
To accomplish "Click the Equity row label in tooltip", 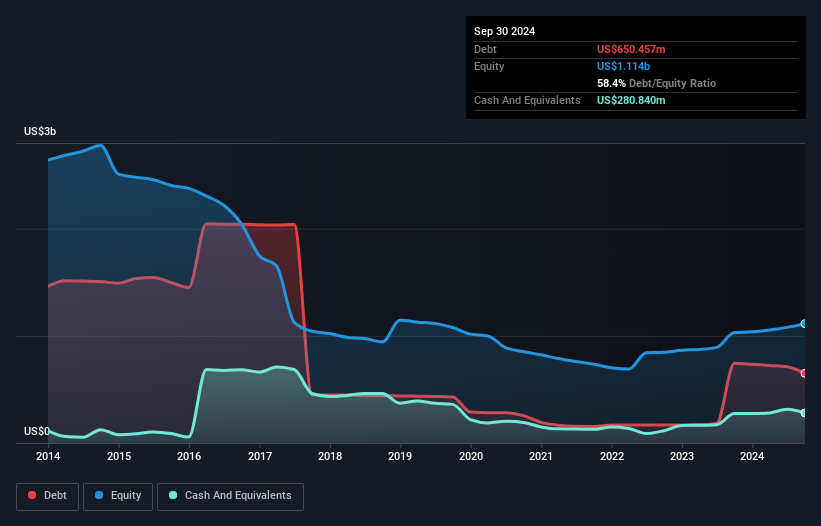I will [489, 66].
